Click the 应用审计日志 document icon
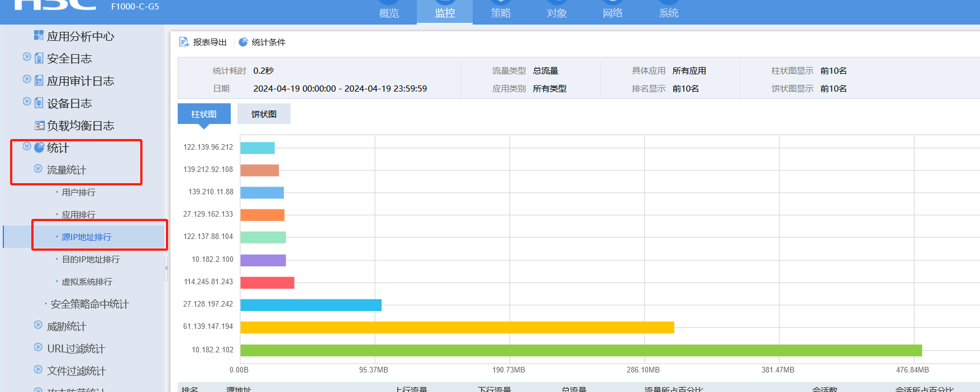This screenshot has width=980, height=392. click(39, 80)
